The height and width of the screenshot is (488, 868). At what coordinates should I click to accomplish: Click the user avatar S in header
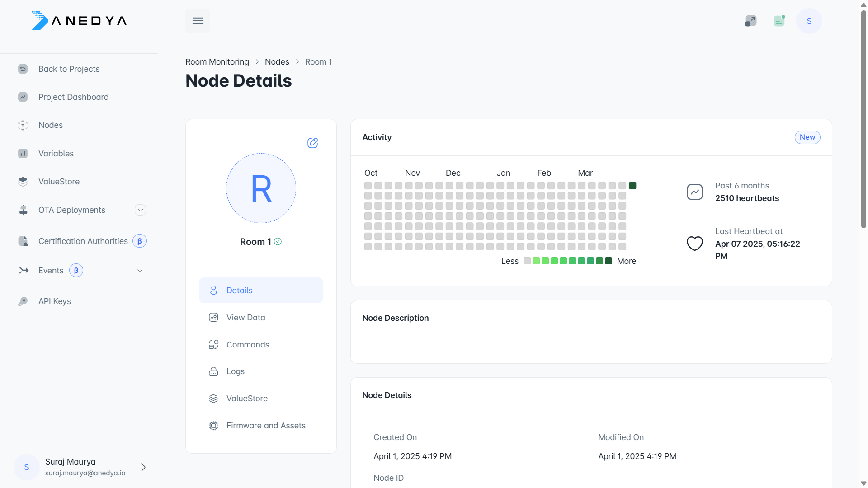[x=809, y=21]
